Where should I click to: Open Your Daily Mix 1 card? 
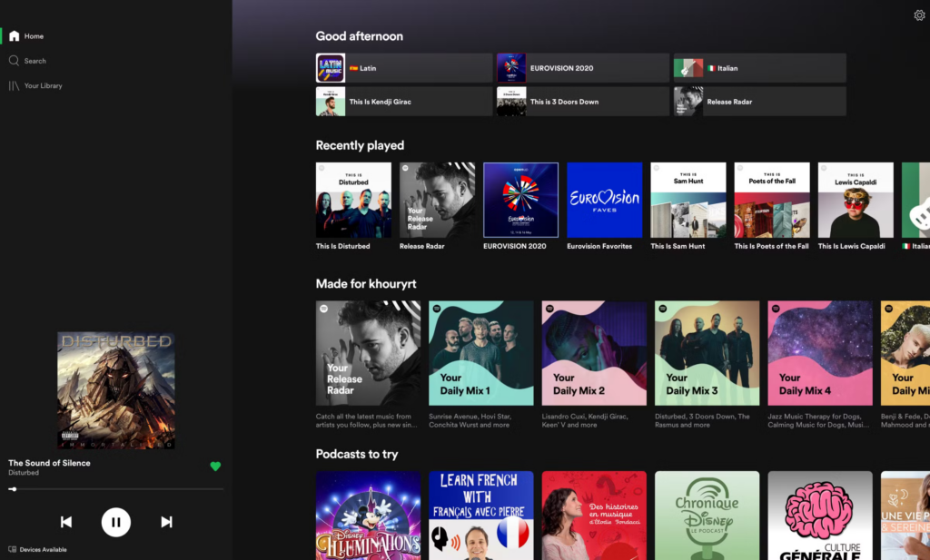[481, 353]
